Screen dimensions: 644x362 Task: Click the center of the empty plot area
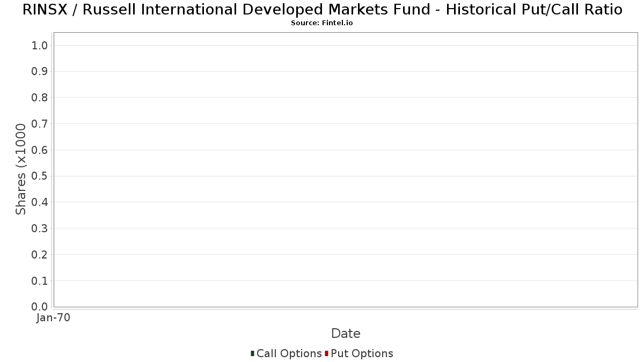(x=346, y=169)
